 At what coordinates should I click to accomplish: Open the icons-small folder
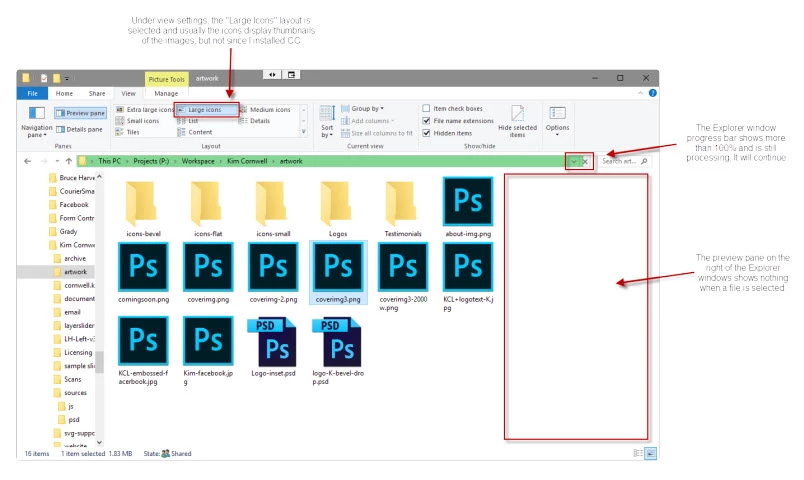pos(273,209)
